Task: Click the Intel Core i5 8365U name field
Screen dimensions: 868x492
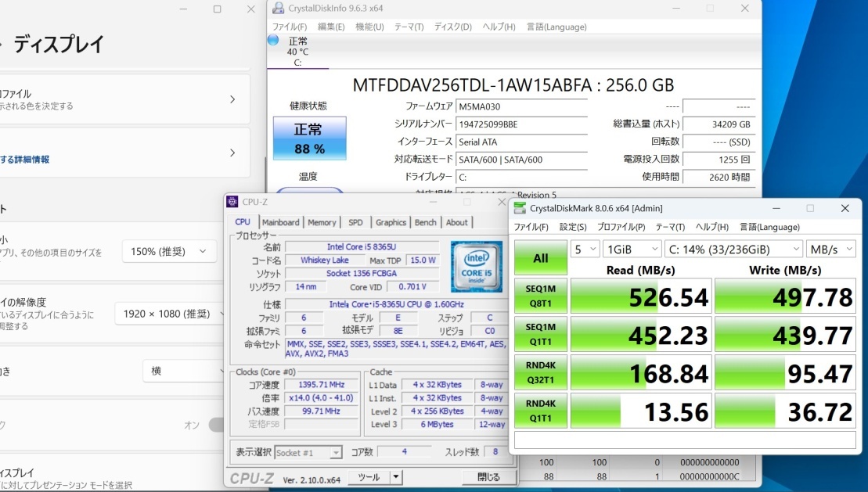Action: pyautogui.click(x=362, y=247)
